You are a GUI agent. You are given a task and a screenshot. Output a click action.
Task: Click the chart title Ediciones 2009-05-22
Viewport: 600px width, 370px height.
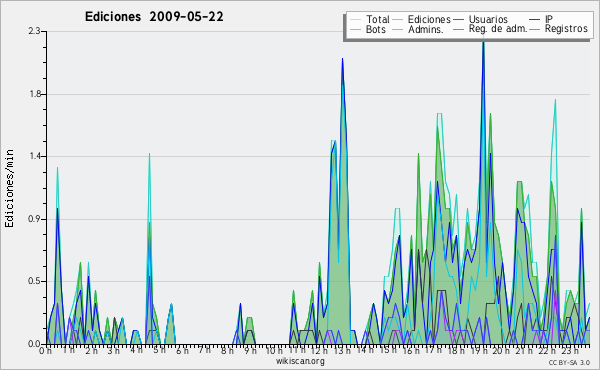154,17
